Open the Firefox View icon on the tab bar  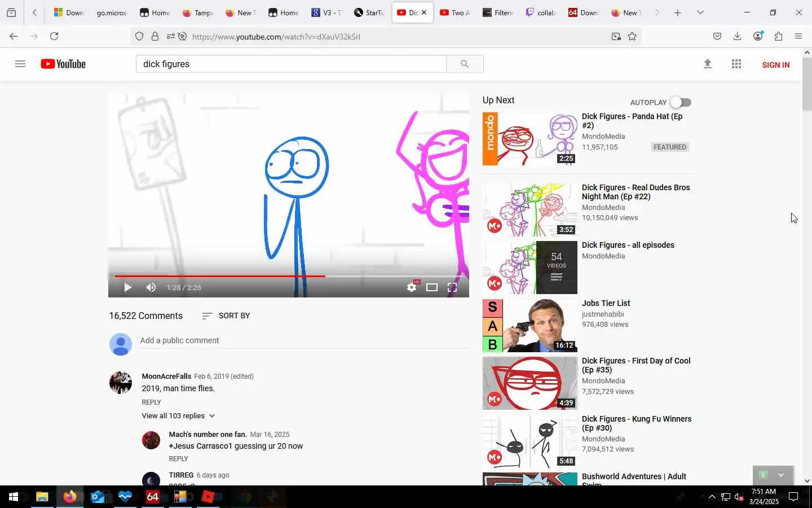[11, 12]
